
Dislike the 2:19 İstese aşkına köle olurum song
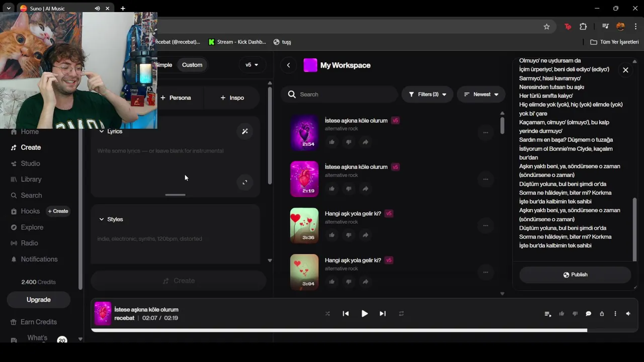click(349, 189)
